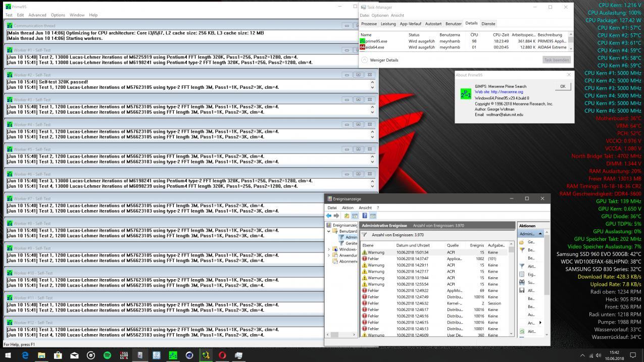Click the Task-Manager list scrollbar down arrow

pos(571,48)
